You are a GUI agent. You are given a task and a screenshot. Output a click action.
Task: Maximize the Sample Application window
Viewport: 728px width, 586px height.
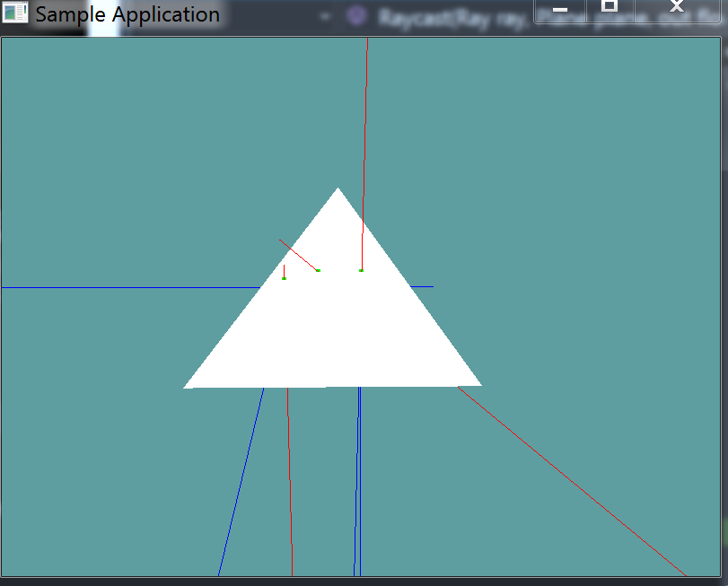[x=610, y=9]
